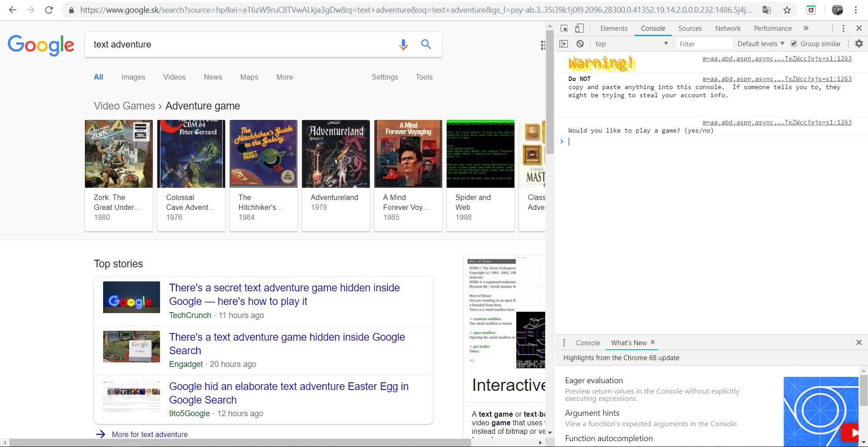The width and height of the screenshot is (868, 447).
Task: Expand more DevTools tabs chevron
Action: [x=806, y=28]
